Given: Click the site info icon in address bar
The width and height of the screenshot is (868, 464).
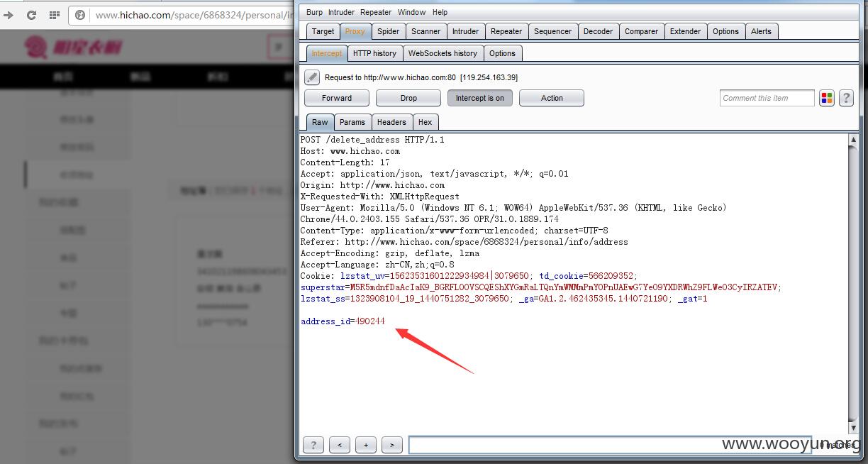Looking at the screenshot, I should pos(80,15).
